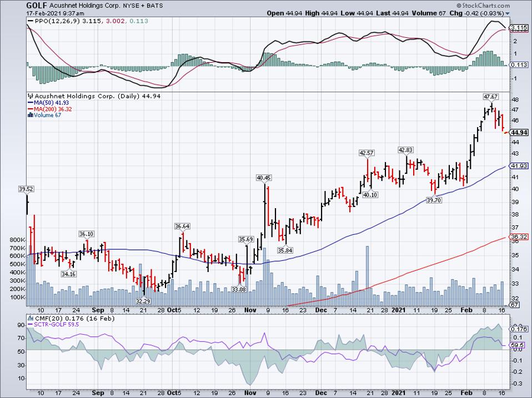The width and height of the screenshot is (532, 398).
Task: Click the High 44.94 header value
Action: pyautogui.click(x=321, y=13)
